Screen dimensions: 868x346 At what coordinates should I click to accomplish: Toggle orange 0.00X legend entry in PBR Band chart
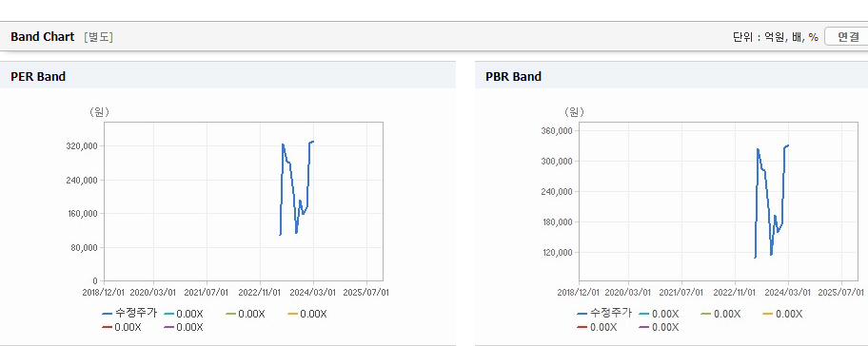click(782, 314)
